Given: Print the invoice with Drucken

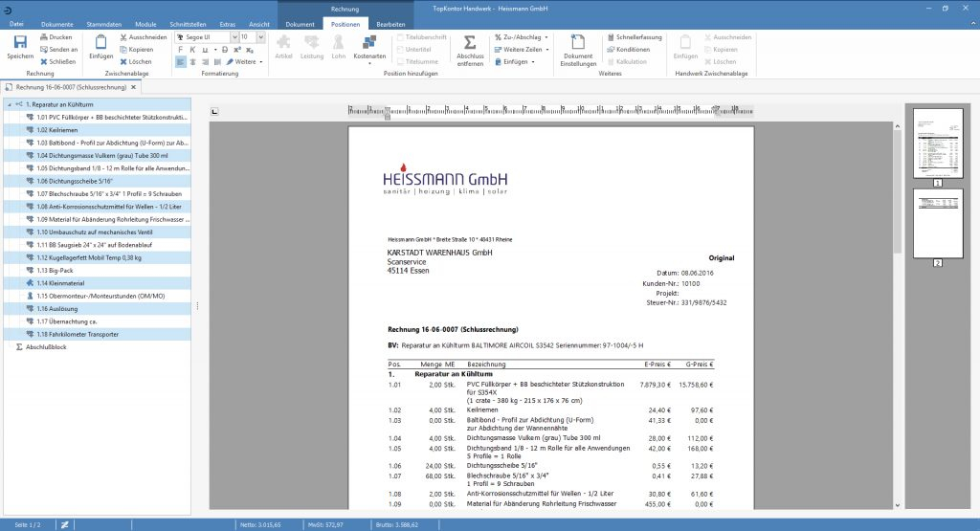Looking at the screenshot, I should [x=55, y=36].
